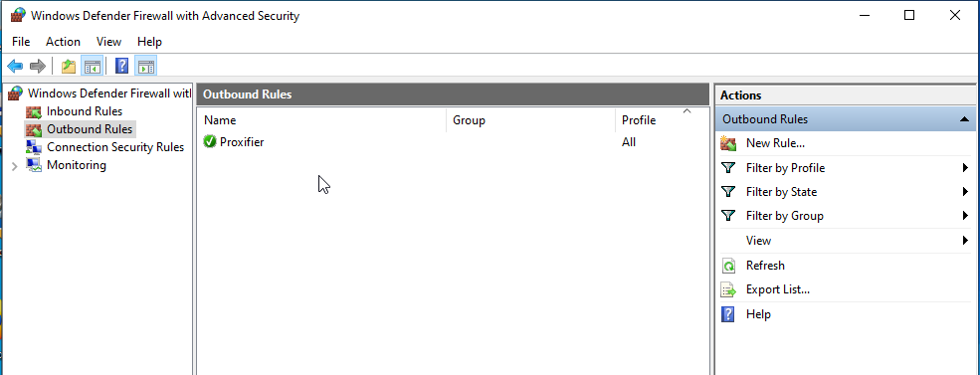
Task: Select the Monitoring node label
Action: 77,165
